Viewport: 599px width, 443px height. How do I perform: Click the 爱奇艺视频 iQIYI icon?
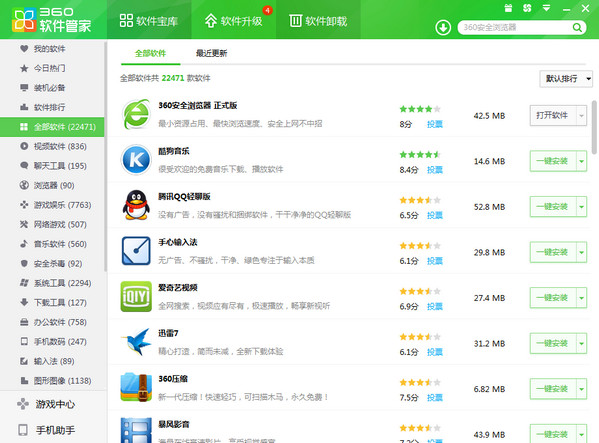pyautogui.click(x=136, y=296)
